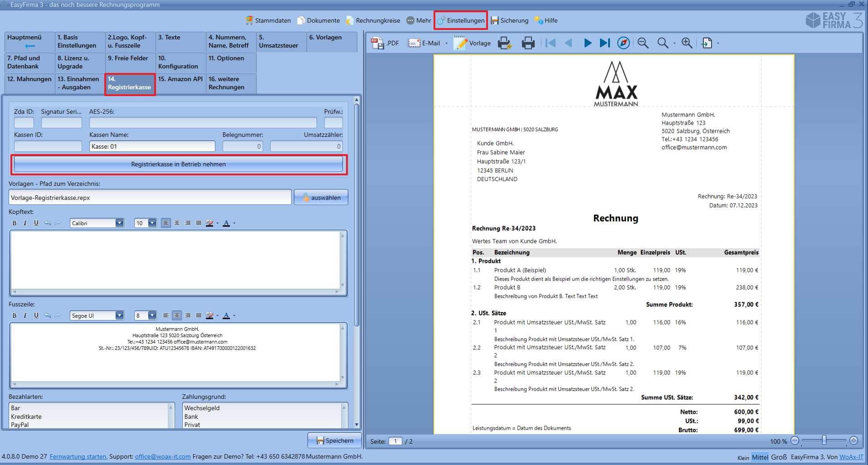
Task: Open the Sicherung menu
Action: pos(510,20)
